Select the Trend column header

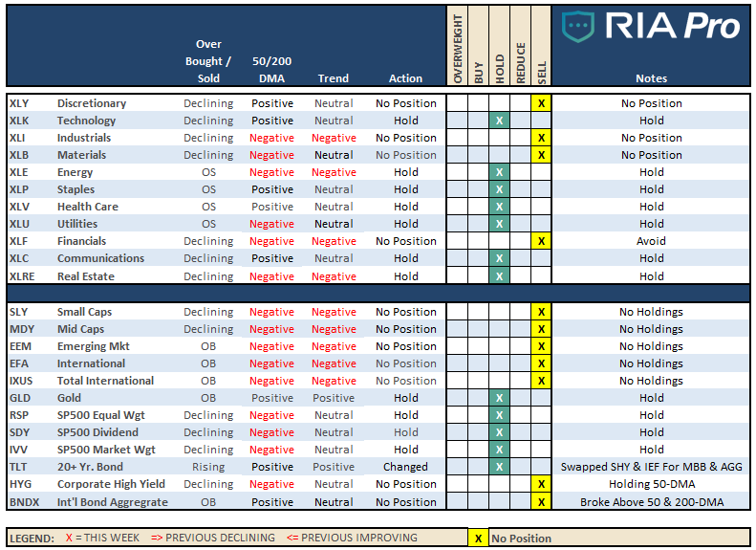(x=334, y=78)
